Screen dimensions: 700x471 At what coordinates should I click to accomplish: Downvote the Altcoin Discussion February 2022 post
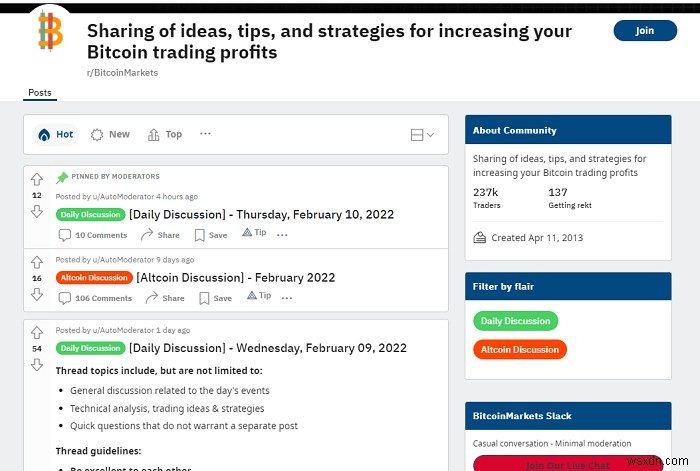(x=37, y=294)
